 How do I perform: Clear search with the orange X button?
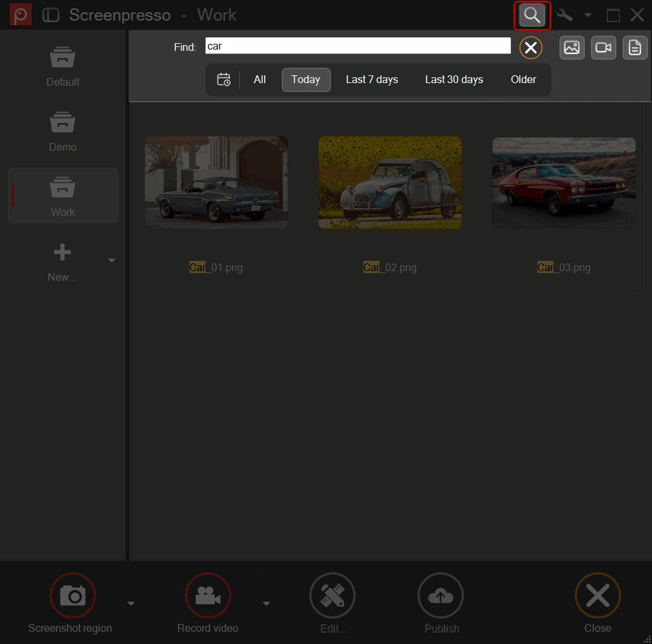click(531, 48)
